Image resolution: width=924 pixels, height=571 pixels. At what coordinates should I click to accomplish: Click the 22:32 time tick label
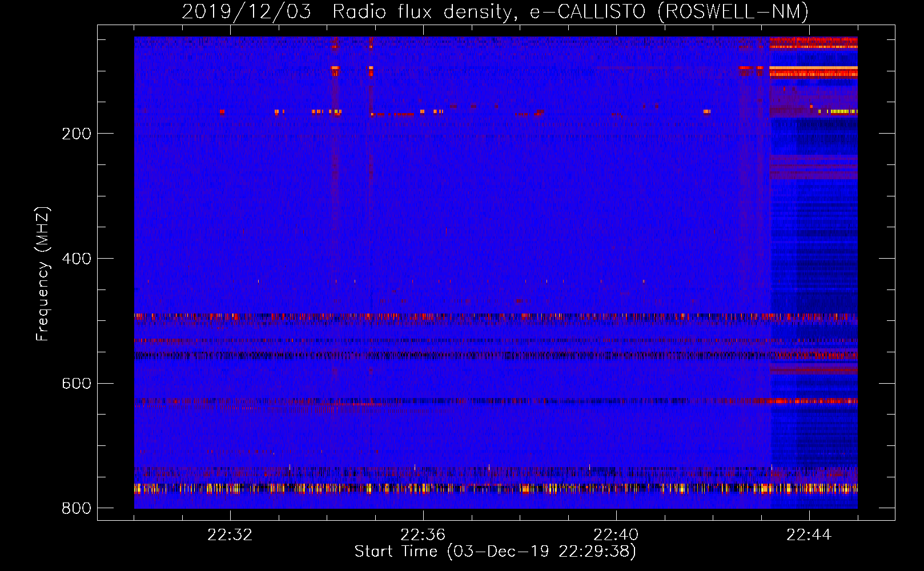point(230,535)
